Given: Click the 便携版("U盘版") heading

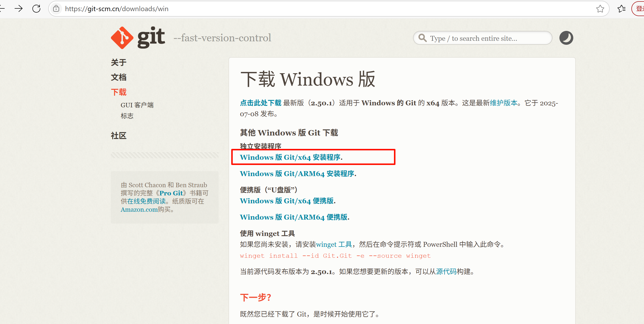Looking at the screenshot, I should point(269,190).
